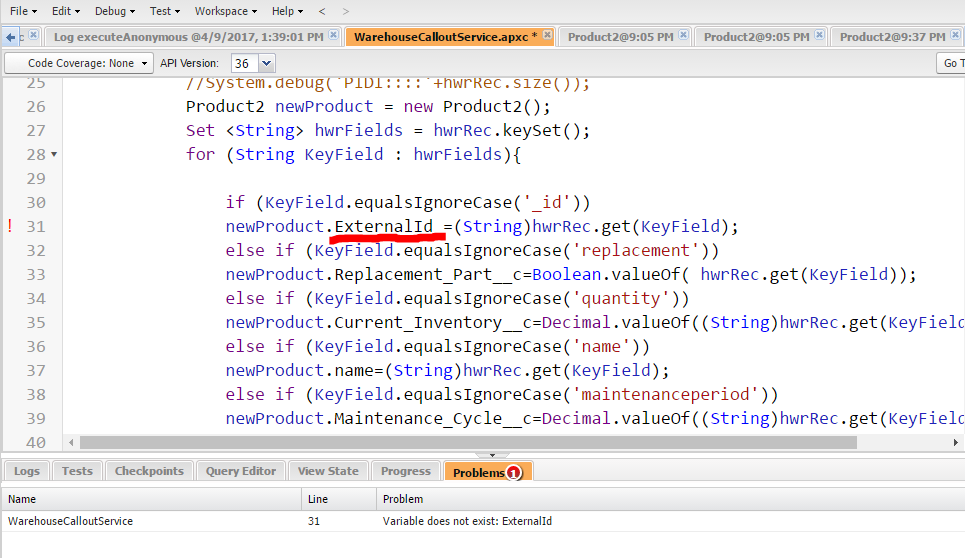The image size is (965, 558).
Task: Click the editor's horizontal scrollbar thumb
Action: [x=468, y=442]
